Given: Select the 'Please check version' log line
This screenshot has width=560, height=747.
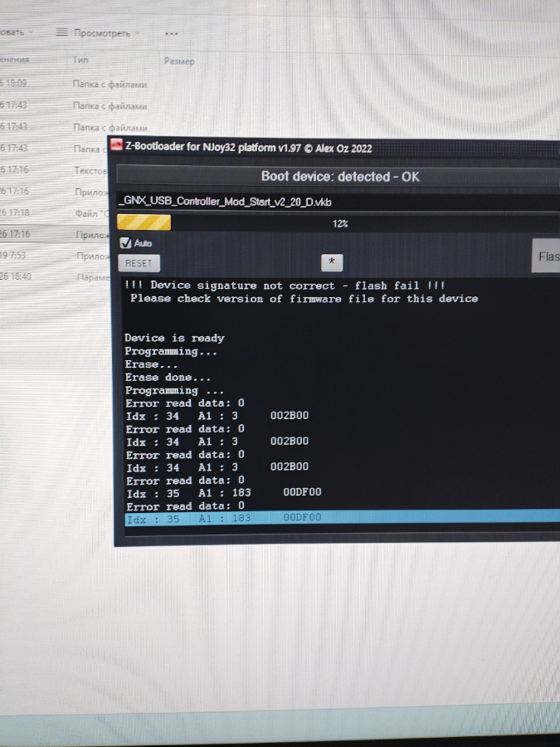Looking at the screenshot, I should point(304,299).
